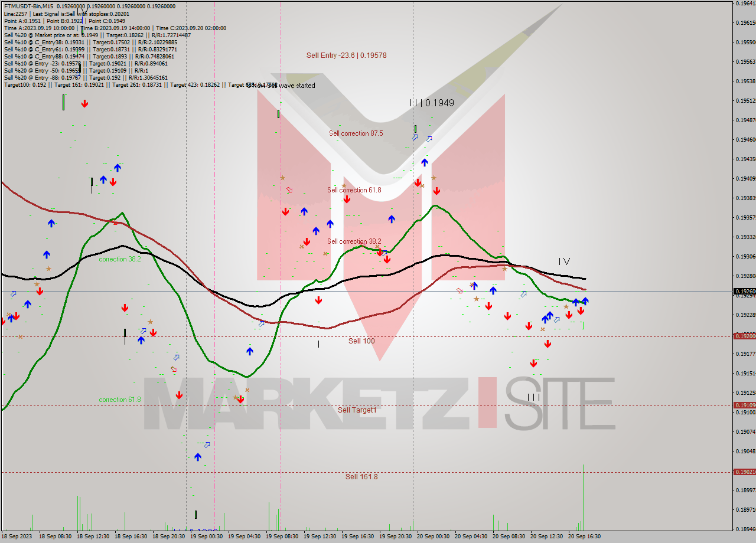Select the 0.19590 price axis value
This screenshot has height=543, width=756.
745,42
